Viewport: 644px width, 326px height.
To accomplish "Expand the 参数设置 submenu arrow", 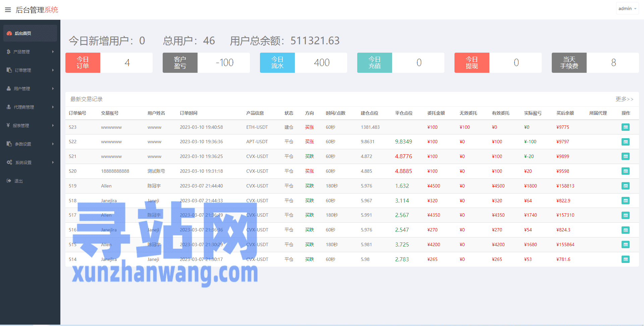I will click(x=53, y=144).
